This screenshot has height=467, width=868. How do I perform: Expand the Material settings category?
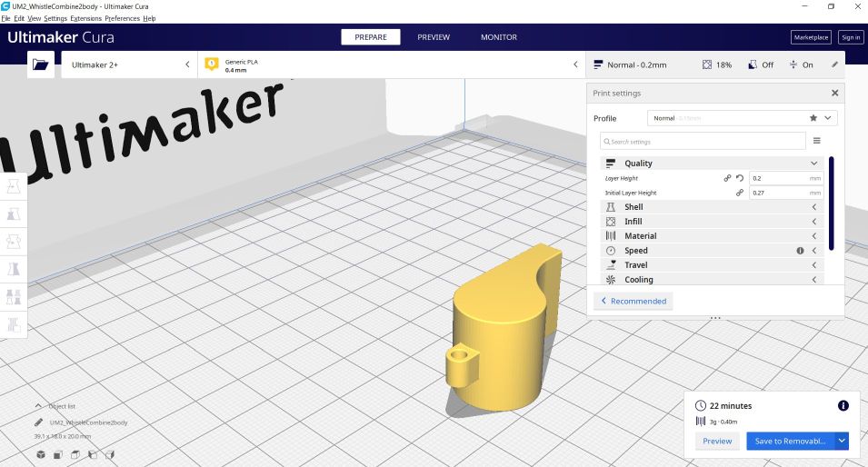[712, 235]
